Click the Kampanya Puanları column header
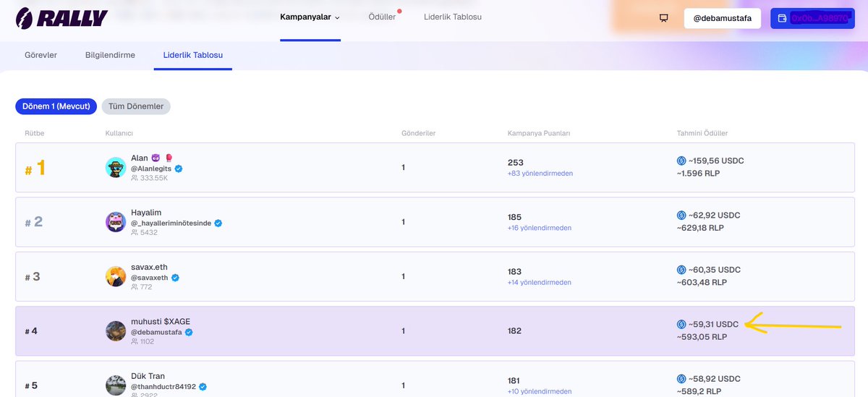The height and width of the screenshot is (397, 868). (x=540, y=134)
